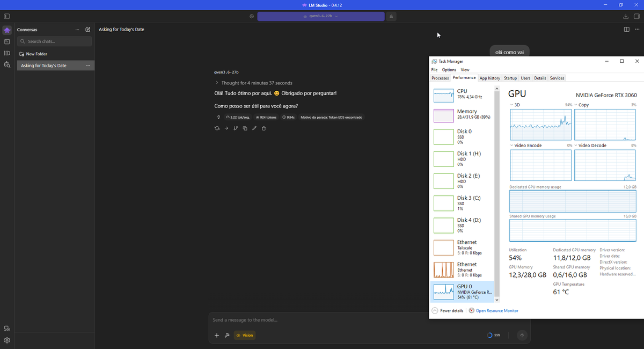The image size is (644, 349).
Task: Open the Developer terminal icon in LM Studio sidebar
Action: click(7, 41)
